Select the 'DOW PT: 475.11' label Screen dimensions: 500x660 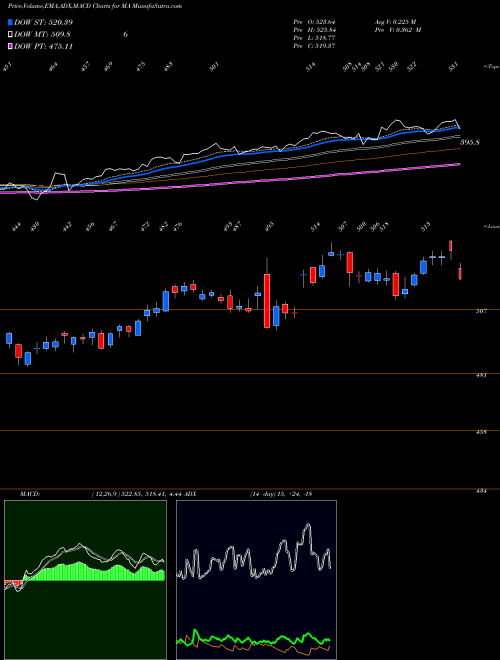coord(43,46)
